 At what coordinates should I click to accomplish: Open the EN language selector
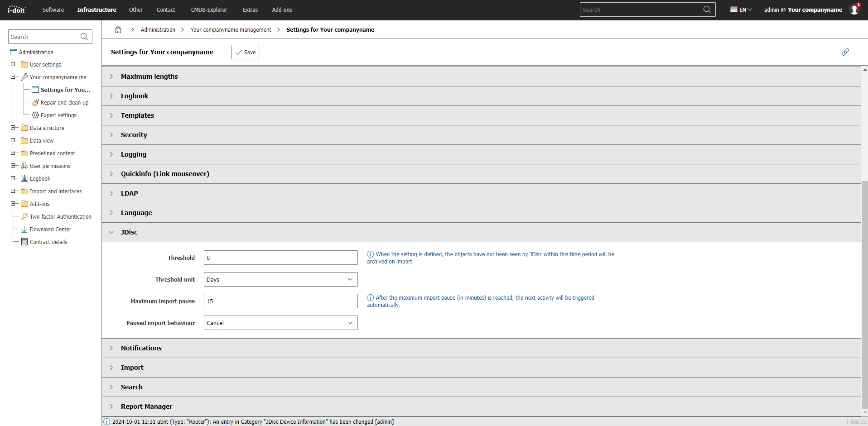tap(741, 10)
